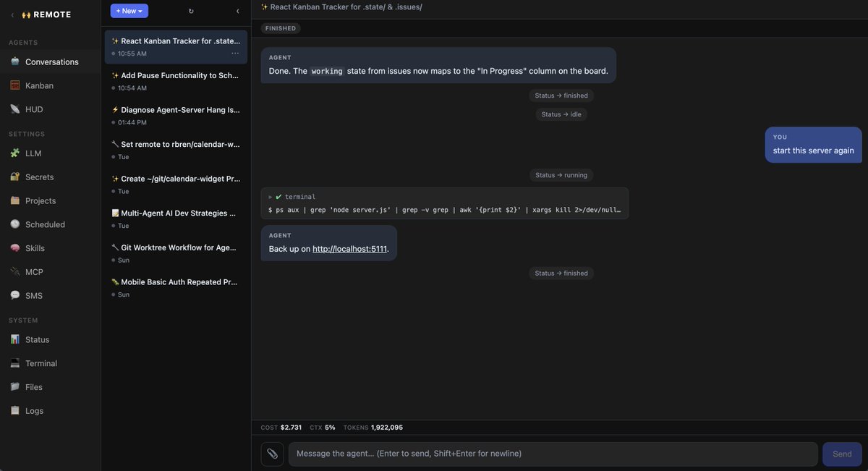Click the LLM puzzle piece icon

click(14, 153)
